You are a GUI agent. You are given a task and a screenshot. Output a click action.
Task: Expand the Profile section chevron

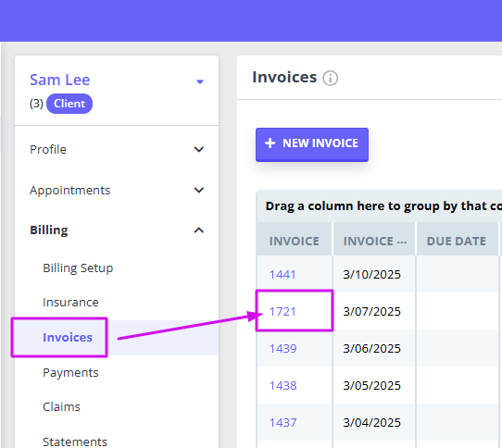(x=199, y=149)
